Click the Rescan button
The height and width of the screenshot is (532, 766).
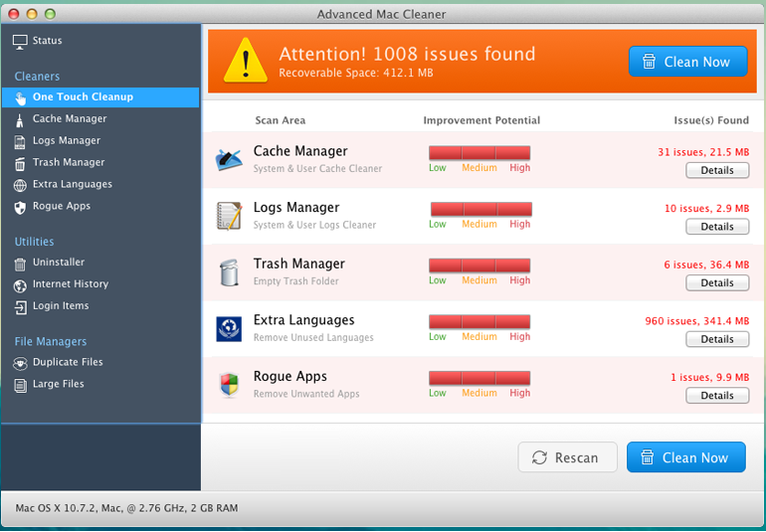pos(568,457)
